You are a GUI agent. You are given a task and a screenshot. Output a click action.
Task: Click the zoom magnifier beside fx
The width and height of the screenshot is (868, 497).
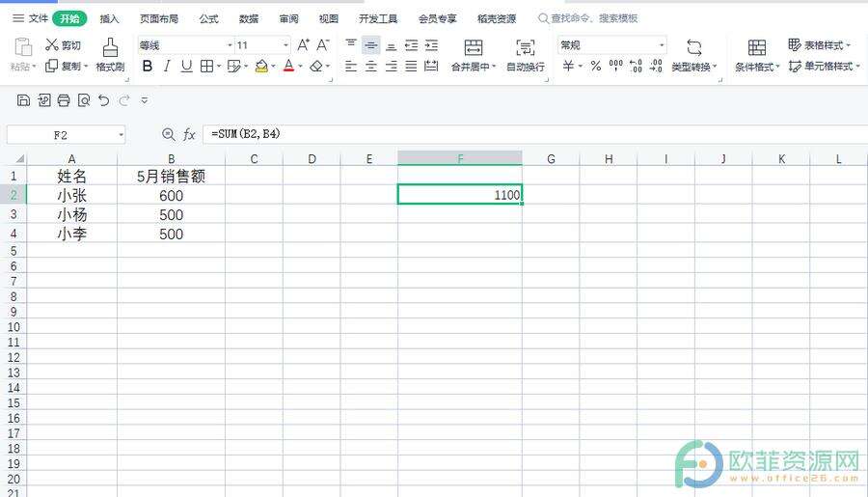click(168, 134)
